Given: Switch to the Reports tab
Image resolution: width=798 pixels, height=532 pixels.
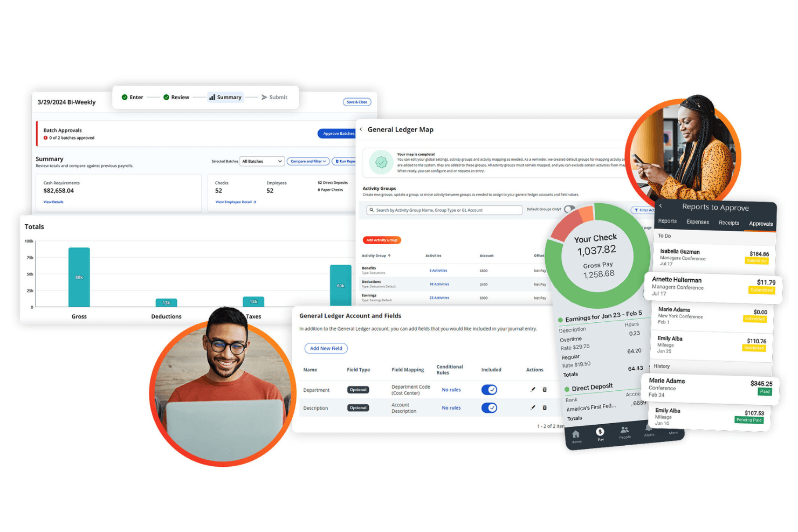Looking at the screenshot, I should coord(667,221).
